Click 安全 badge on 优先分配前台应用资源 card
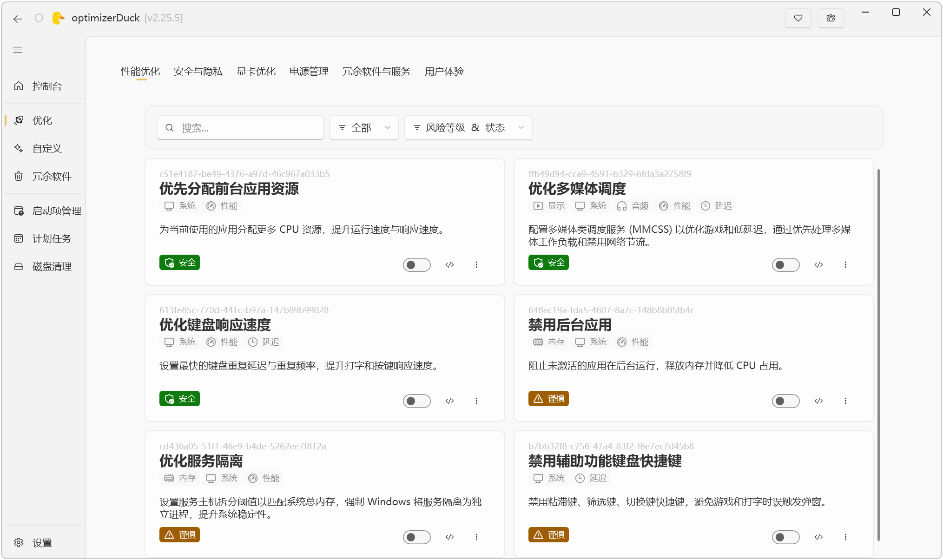The height and width of the screenshot is (560, 943). point(179,263)
